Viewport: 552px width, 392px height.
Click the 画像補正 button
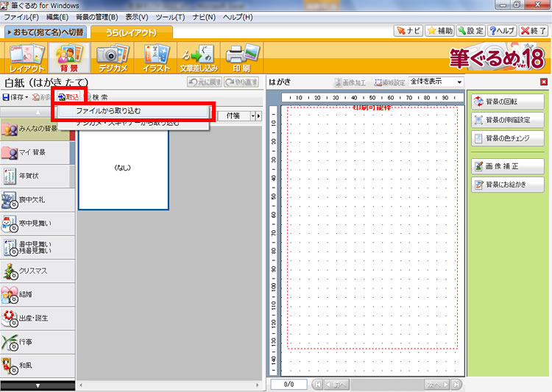pyautogui.click(x=508, y=166)
